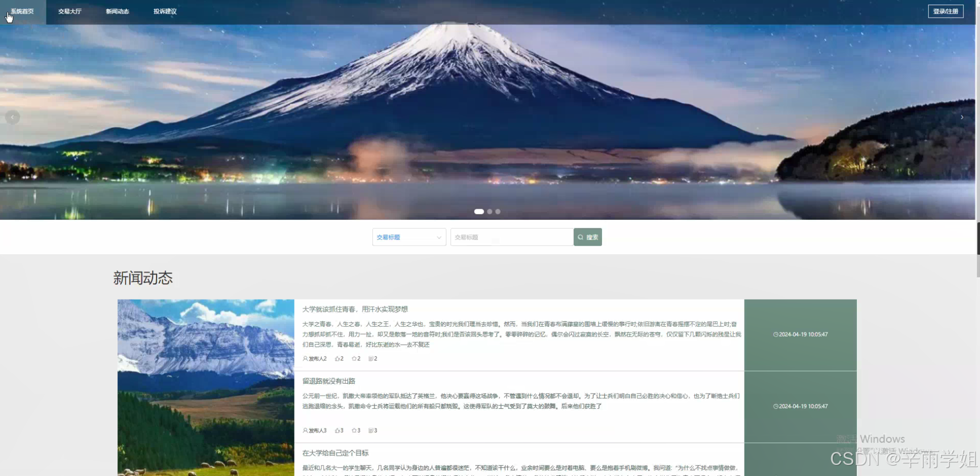The height and width of the screenshot is (476, 980).
Task: Click the 搜索 search button
Action: [x=588, y=237]
